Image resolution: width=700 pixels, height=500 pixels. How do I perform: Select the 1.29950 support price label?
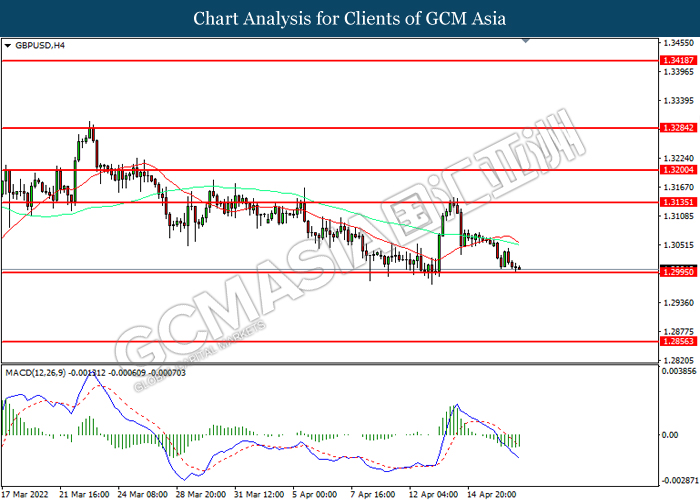pyautogui.click(x=678, y=272)
